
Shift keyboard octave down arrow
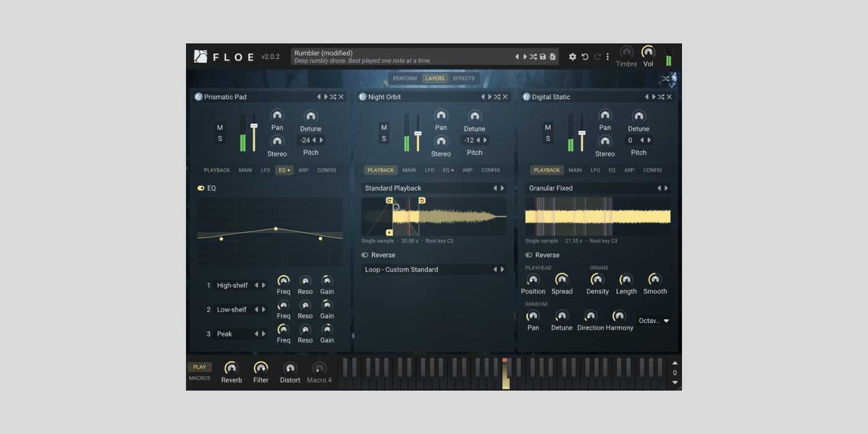[x=675, y=383]
